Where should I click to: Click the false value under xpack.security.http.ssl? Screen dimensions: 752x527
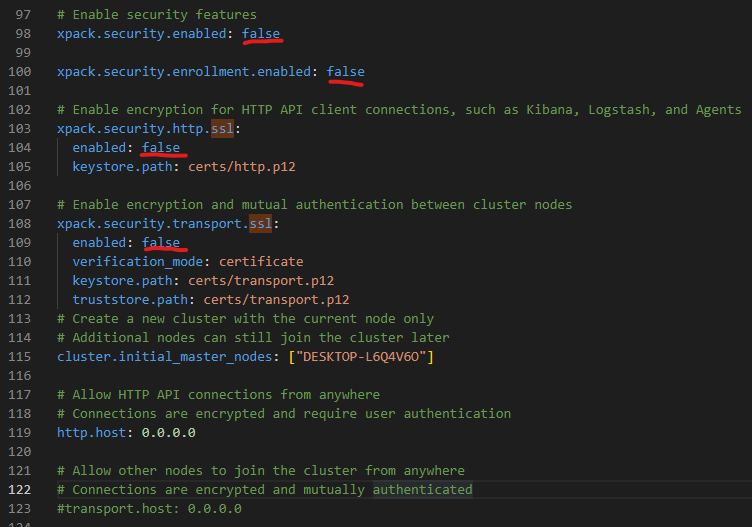pyautogui.click(x=161, y=147)
